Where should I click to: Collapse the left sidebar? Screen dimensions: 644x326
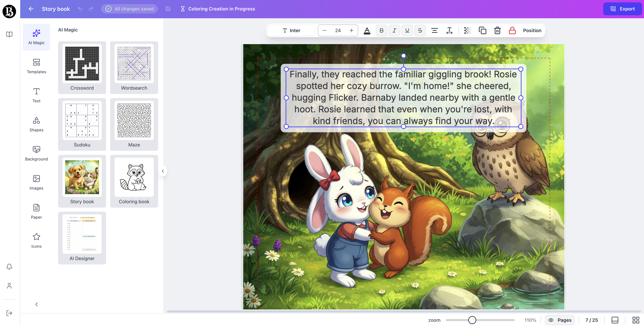36,304
